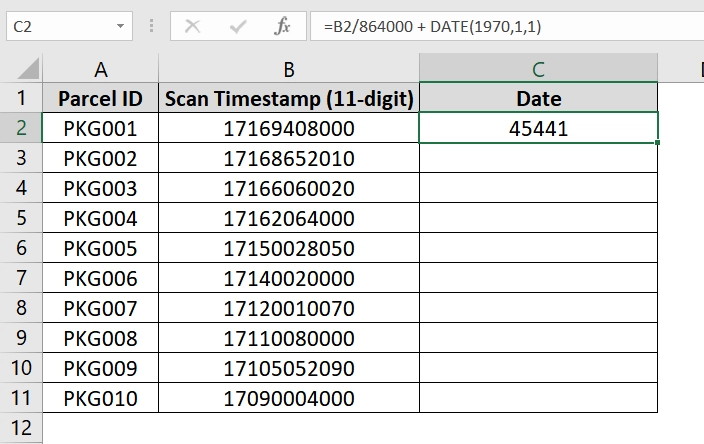Select row 1 header
Viewport: 704px width, 444px height.
tap(21, 98)
